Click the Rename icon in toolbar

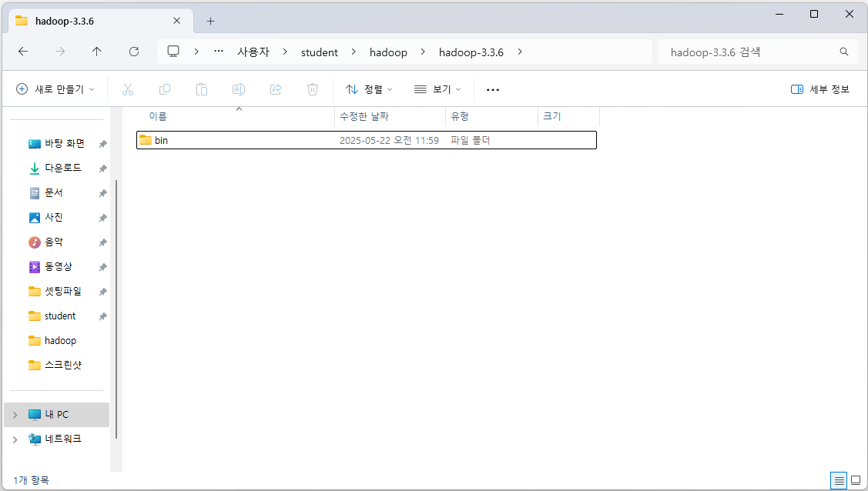(239, 89)
